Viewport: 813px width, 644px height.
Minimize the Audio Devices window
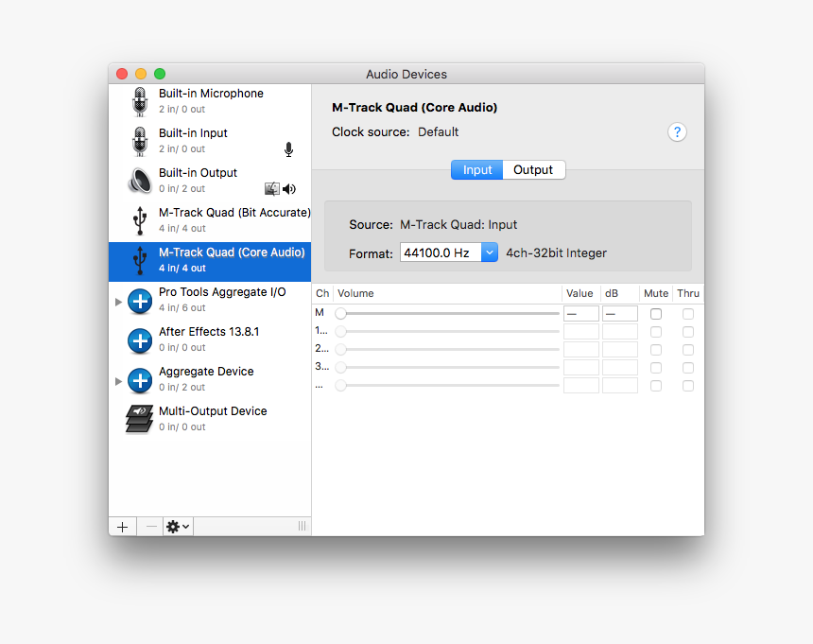click(141, 74)
